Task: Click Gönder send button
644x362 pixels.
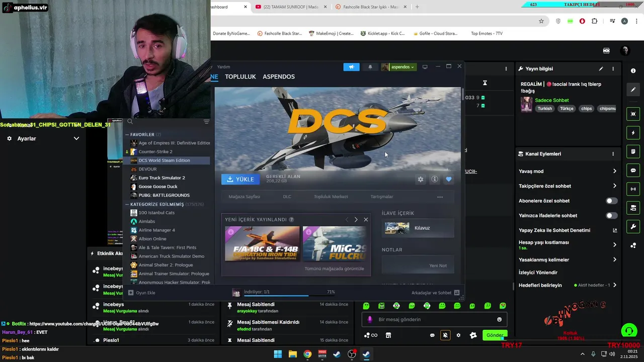Action: [495, 335]
